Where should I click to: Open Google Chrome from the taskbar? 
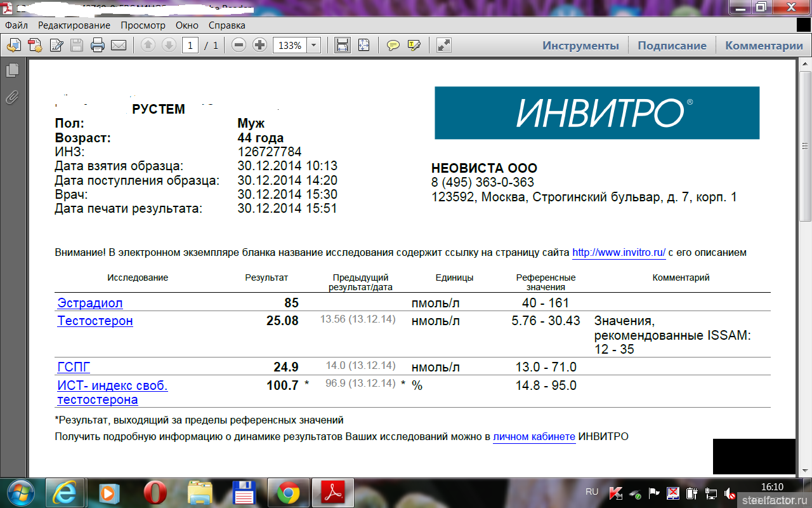288,493
